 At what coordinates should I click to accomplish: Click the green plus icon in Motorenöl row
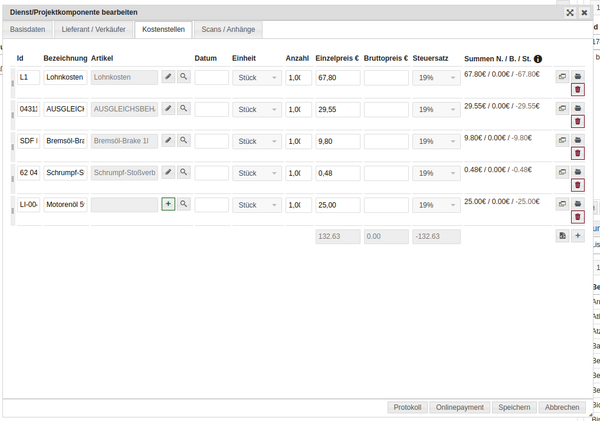coord(168,204)
